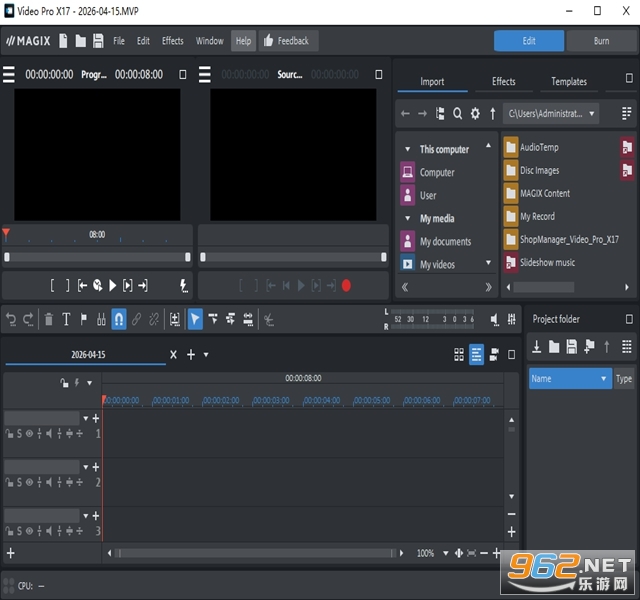Redo the last action
The height and width of the screenshot is (600, 640).
pos(28,320)
